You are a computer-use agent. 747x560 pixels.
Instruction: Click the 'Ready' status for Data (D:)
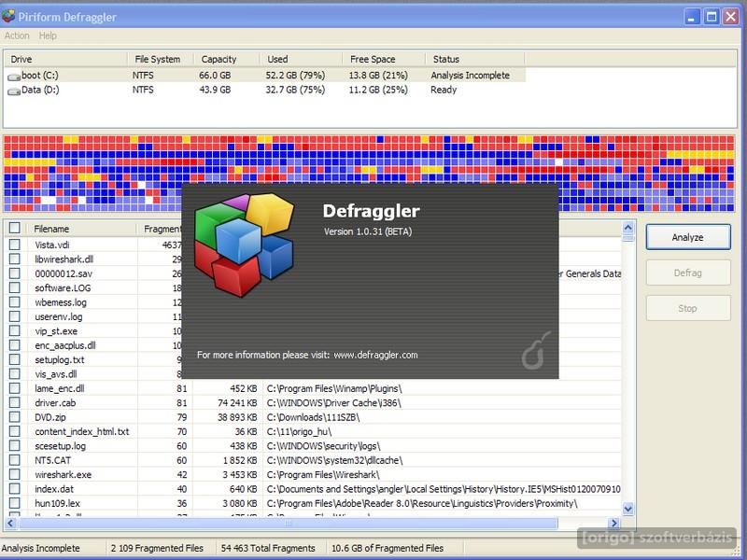click(x=444, y=90)
